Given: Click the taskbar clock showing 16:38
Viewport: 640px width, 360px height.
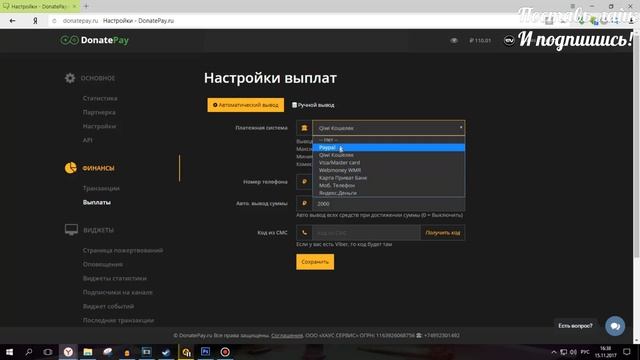Looking at the screenshot, I should pos(605,352).
